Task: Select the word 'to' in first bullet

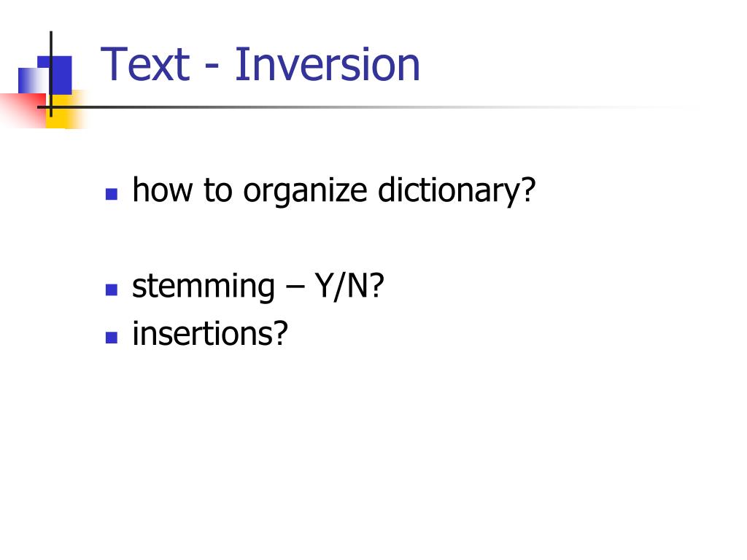Action: click(x=217, y=190)
